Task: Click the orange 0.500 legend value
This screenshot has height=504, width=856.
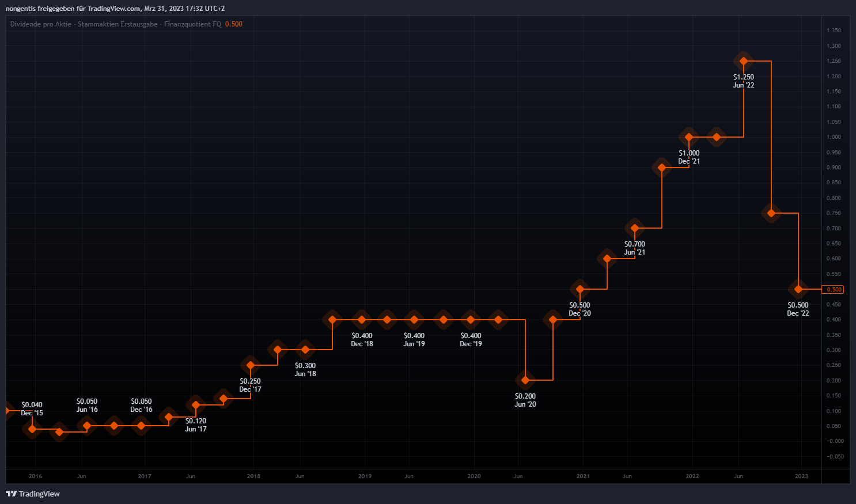Action: 233,24
